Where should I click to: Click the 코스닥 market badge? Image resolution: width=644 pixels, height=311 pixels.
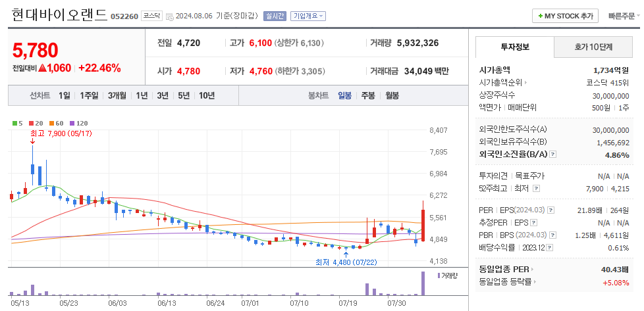pyautogui.click(x=152, y=16)
